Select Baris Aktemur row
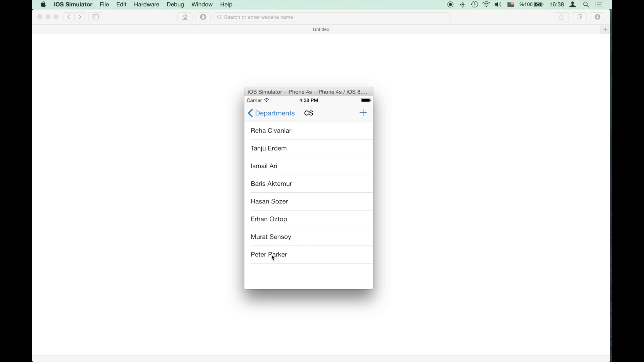 pyautogui.click(x=309, y=184)
